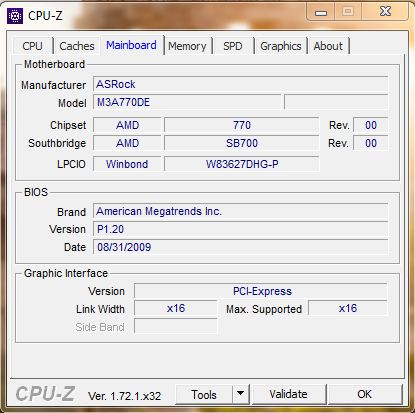Viewport: 415px width, 413px height.
Task: Click the LPCIO label
Action: (x=71, y=164)
